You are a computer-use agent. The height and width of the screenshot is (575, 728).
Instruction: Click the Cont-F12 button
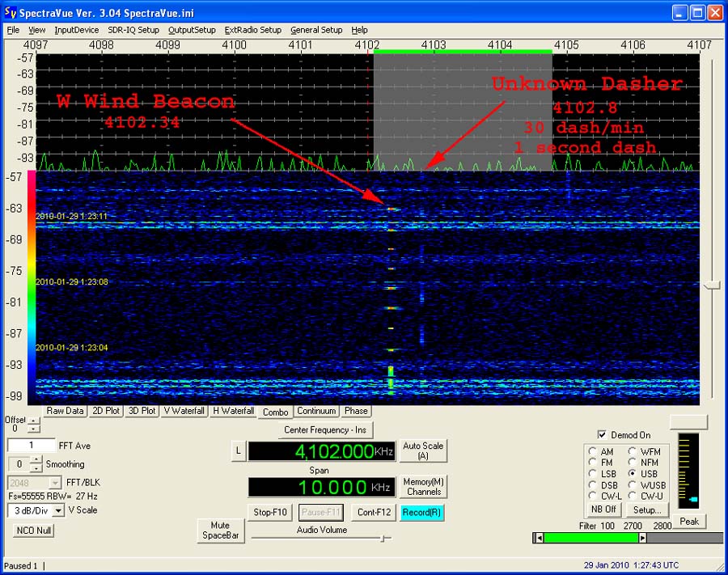click(374, 513)
